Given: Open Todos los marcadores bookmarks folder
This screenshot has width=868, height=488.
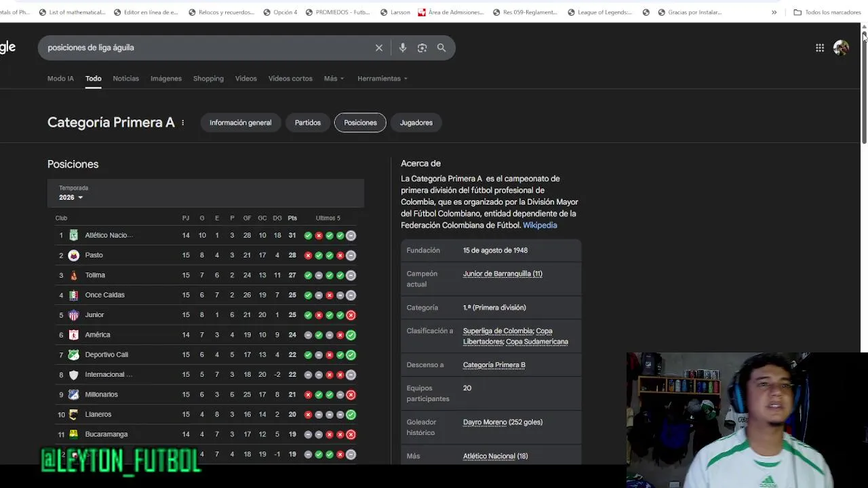Looking at the screenshot, I should pyautogui.click(x=827, y=12).
